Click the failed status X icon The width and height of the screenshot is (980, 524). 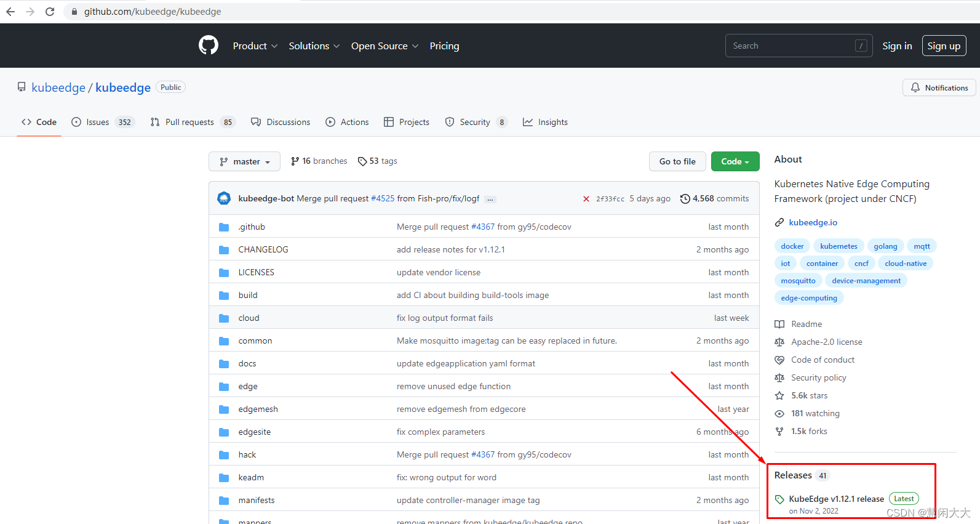point(586,199)
